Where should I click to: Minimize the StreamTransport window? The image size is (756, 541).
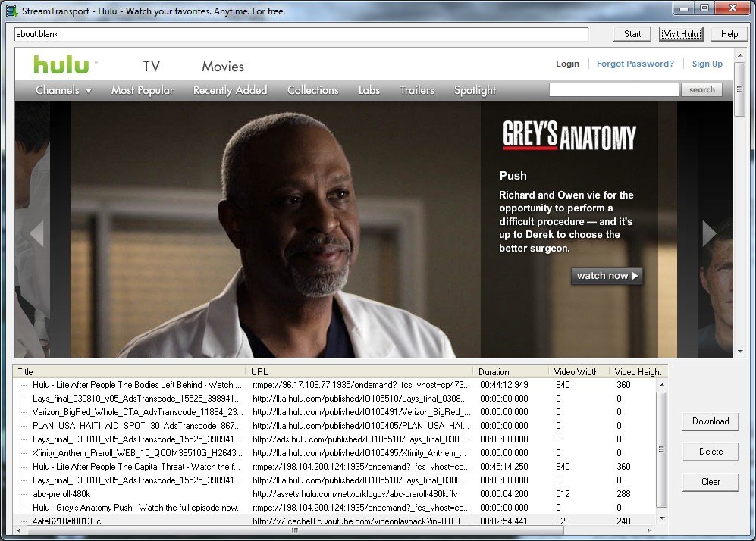pyautogui.click(x=684, y=8)
